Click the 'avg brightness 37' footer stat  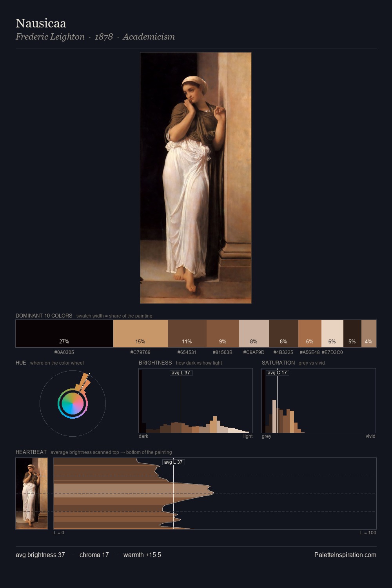[40, 555]
